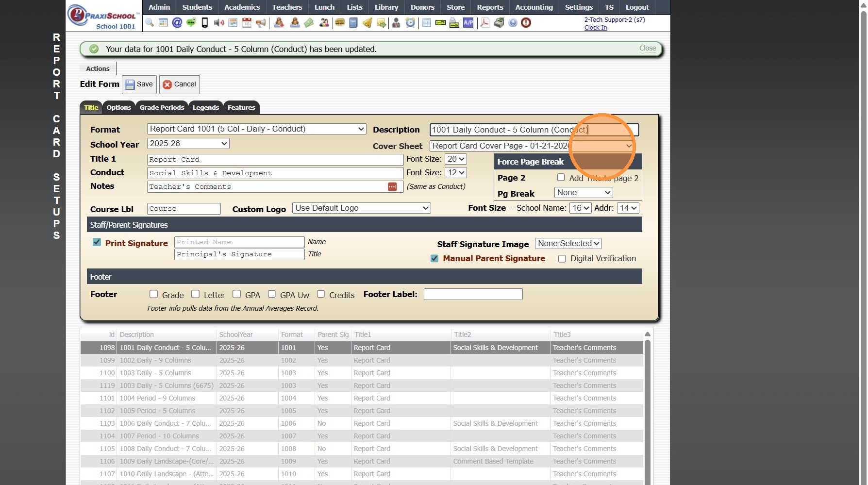Image resolution: width=868 pixels, height=485 pixels.
Task: Switch to the Options tab
Action: pos(119,108)
